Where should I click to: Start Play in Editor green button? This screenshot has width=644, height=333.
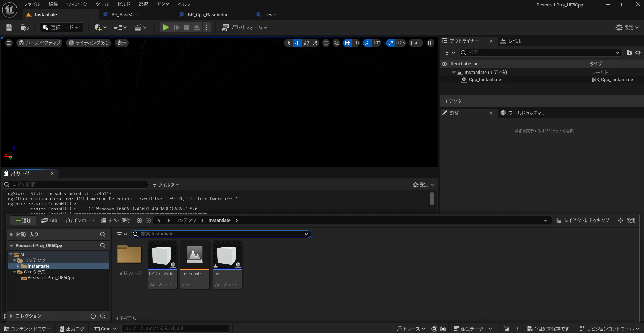[x=166, y=27]
